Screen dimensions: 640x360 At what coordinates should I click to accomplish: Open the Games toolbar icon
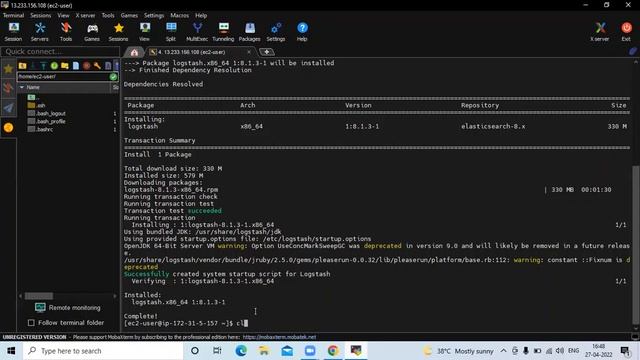pyautogui.click(x=92, y=32)
